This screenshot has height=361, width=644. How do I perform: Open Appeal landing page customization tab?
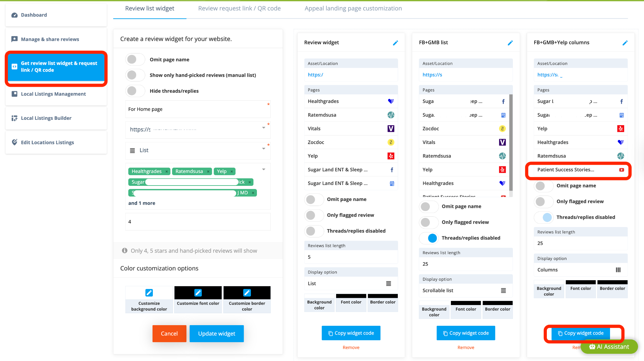pos(353,8)
